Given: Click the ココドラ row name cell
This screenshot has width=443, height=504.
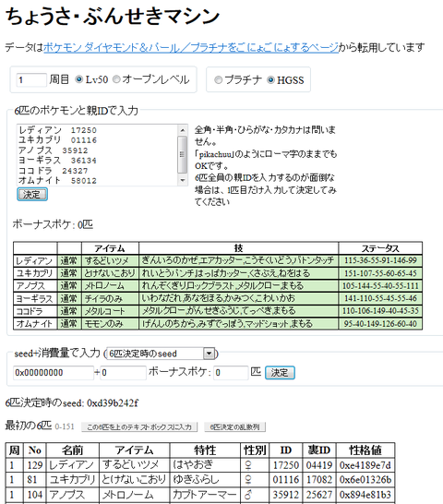Looking at the screenshot, I should 35,311.
